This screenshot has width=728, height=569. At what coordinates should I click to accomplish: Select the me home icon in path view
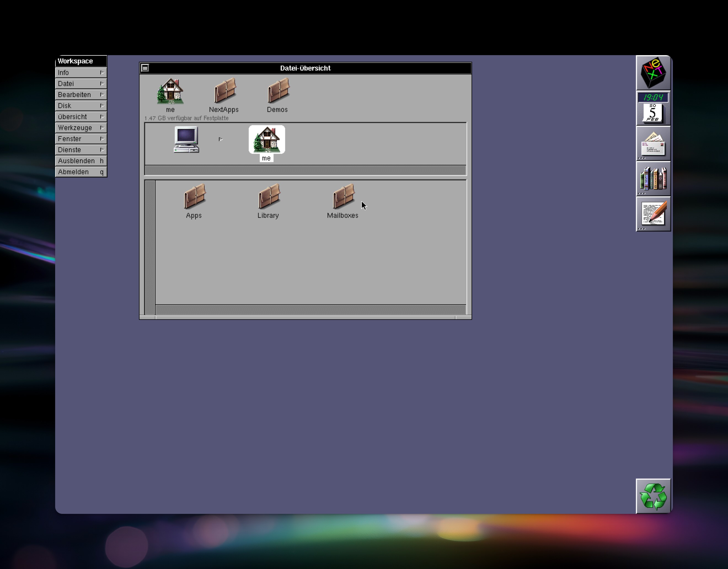pyautogui.click(x=267, y=139)
